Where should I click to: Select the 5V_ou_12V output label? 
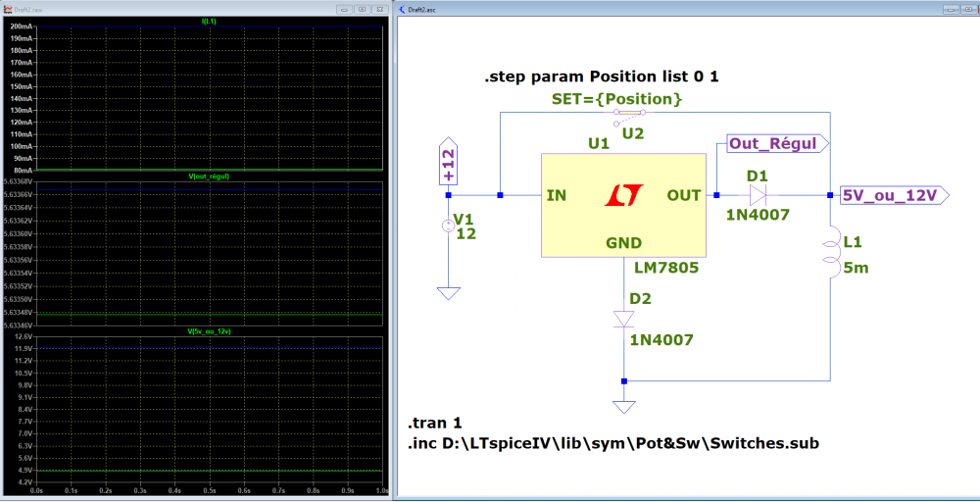895,196
